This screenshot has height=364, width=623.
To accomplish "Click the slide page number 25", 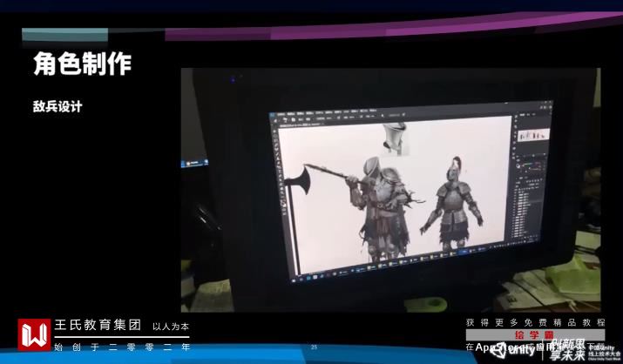I will [314, 347].
